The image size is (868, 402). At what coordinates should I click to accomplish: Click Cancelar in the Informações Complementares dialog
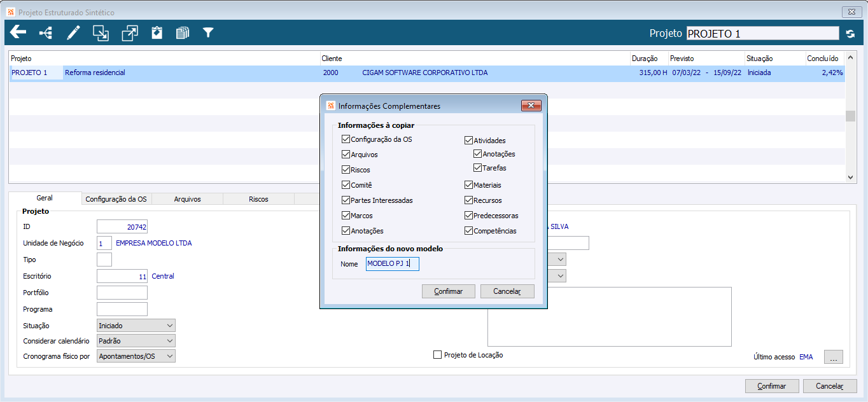coord(507,291)
